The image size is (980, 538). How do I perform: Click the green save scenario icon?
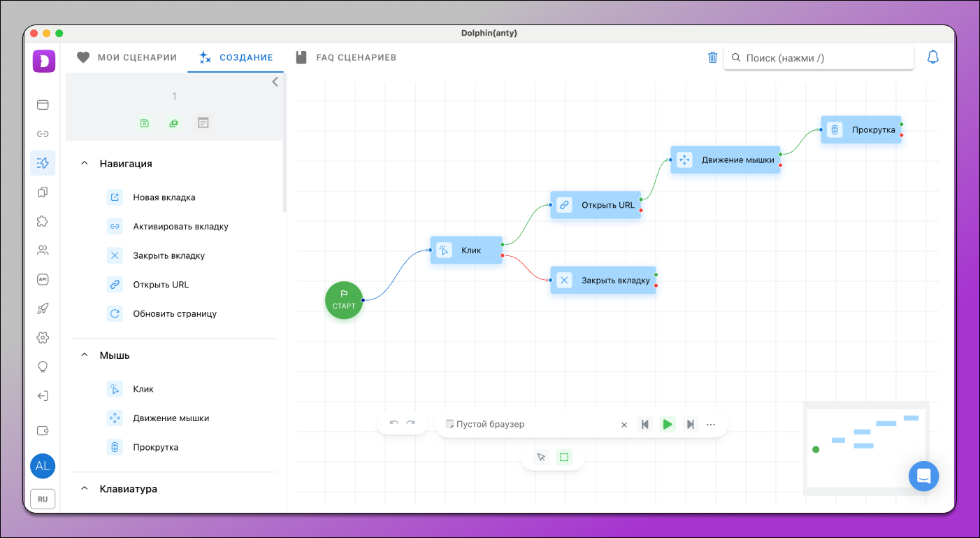point(145,123)
